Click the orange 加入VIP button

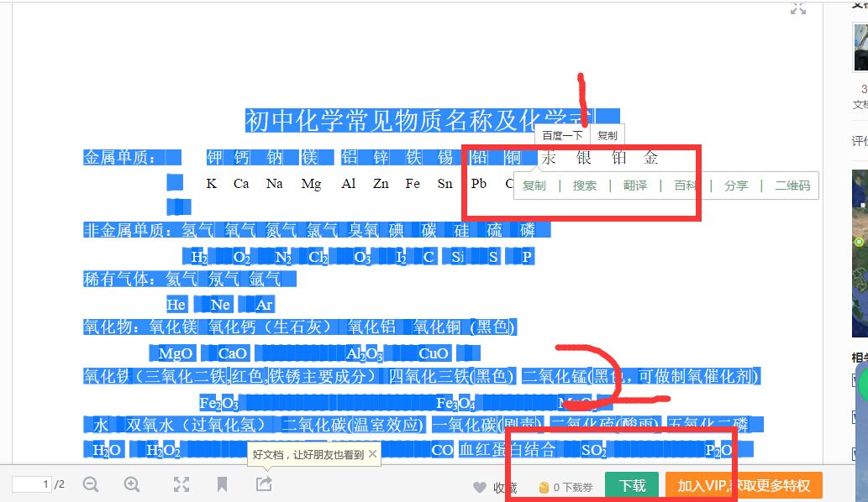(744, 485)
